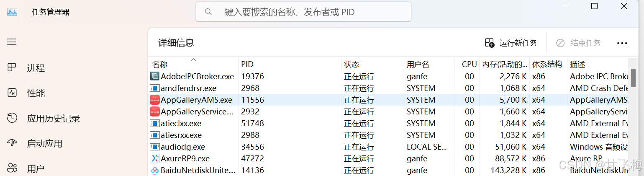644x176 pixels.
Task: Click the 结束任务 icon
Action: coord(560,43)
